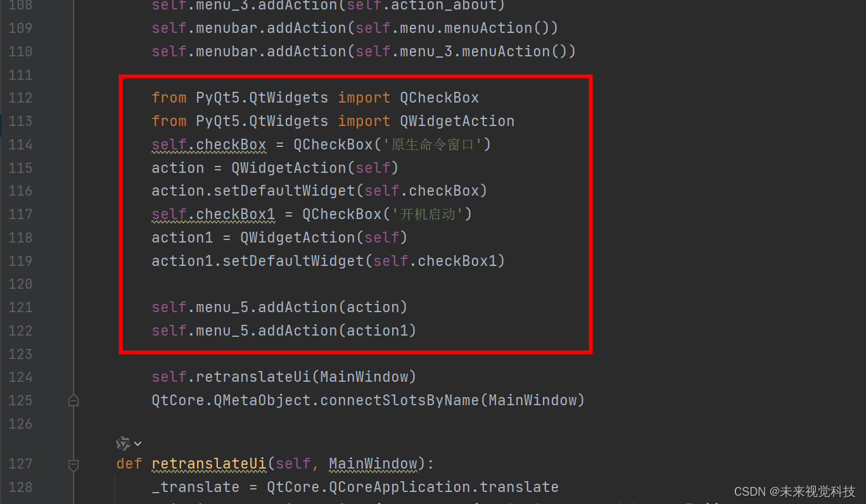Click line number 112 in the gutter
Image resolution: width=866 pixels, height=504 pixels.
coord(20,98)
